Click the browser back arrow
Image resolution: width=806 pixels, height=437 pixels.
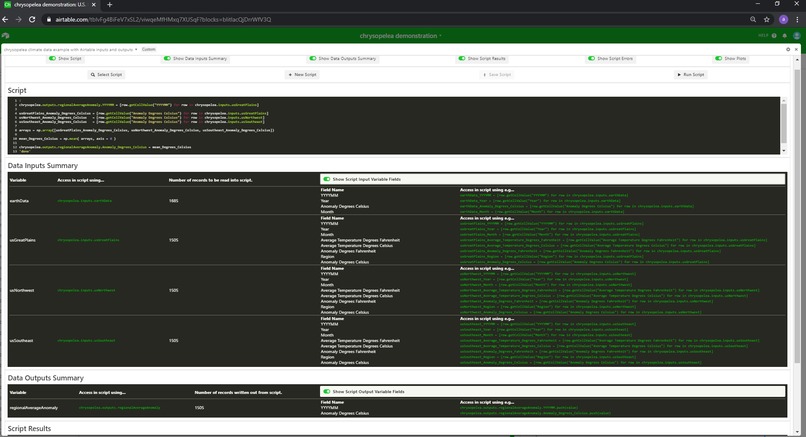[5, 20]
